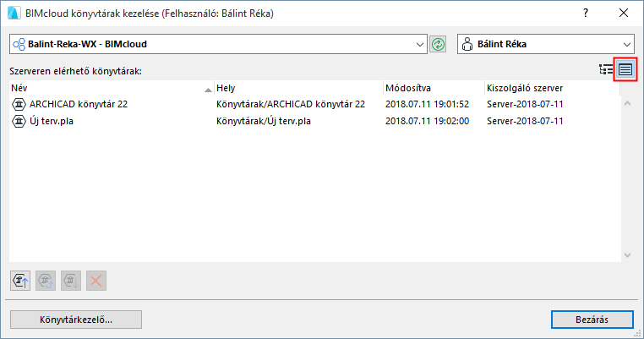Sort by Kiszolgáló szerver column header

point(552,88)
